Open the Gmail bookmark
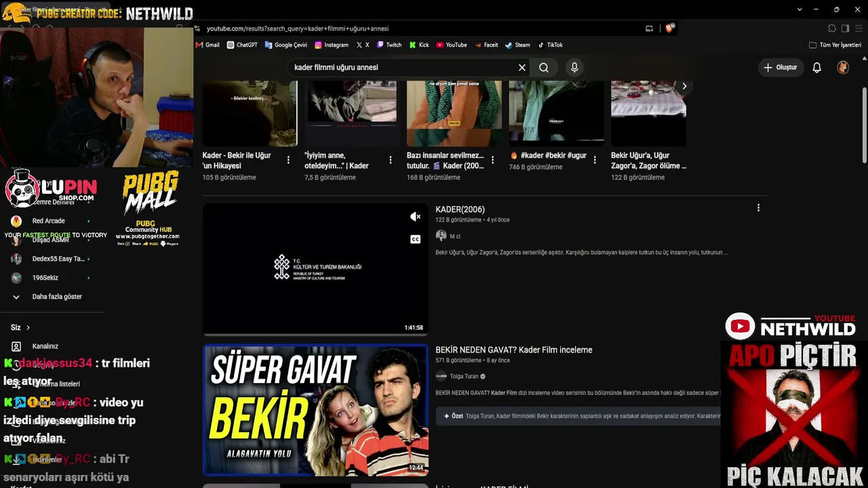The width and height of the screenshot is (868, 488). (x=208, y=45)
